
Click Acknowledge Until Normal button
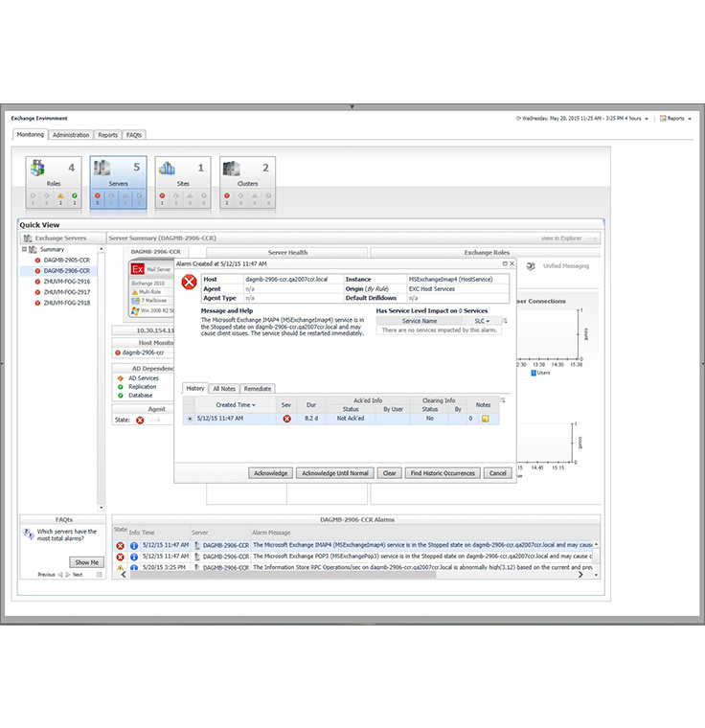pos(335,473)
